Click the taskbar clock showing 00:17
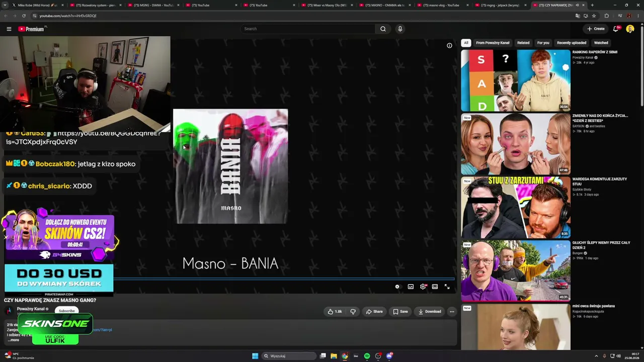The image size is (644, 362). click(x=632, y=356)
